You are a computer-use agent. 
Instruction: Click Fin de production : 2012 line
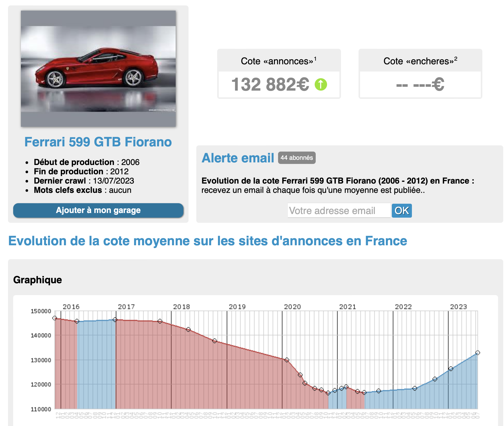tap(81, 171)
